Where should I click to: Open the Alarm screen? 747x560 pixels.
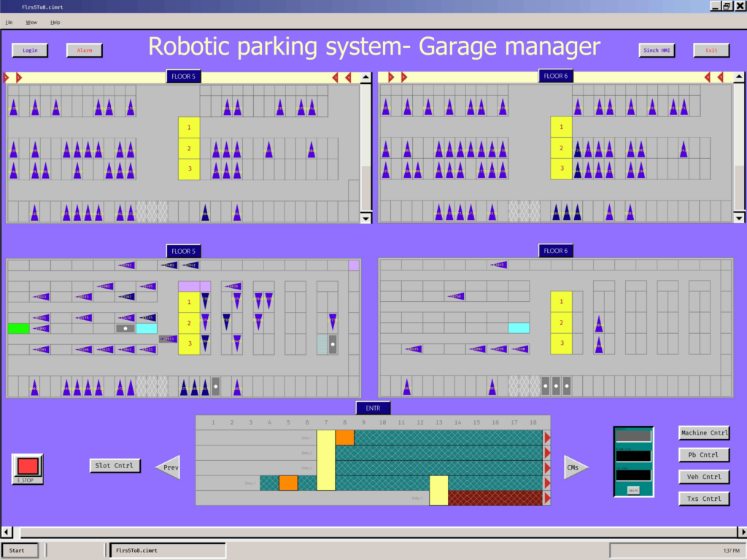(85, 50)
